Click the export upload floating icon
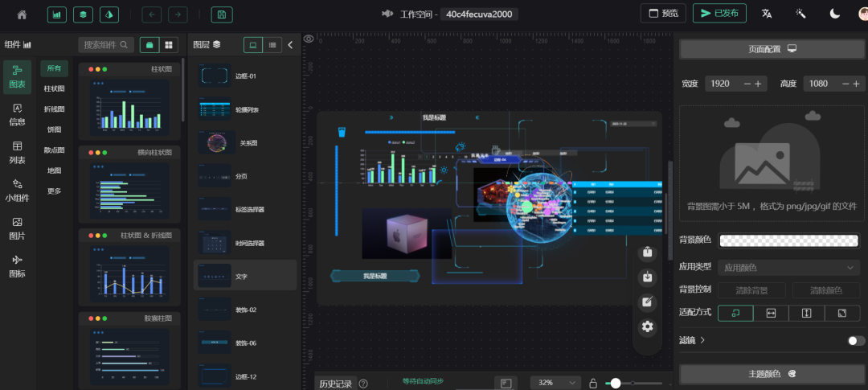868x390 pixels. pyautogui.click(x=647, y=252)
